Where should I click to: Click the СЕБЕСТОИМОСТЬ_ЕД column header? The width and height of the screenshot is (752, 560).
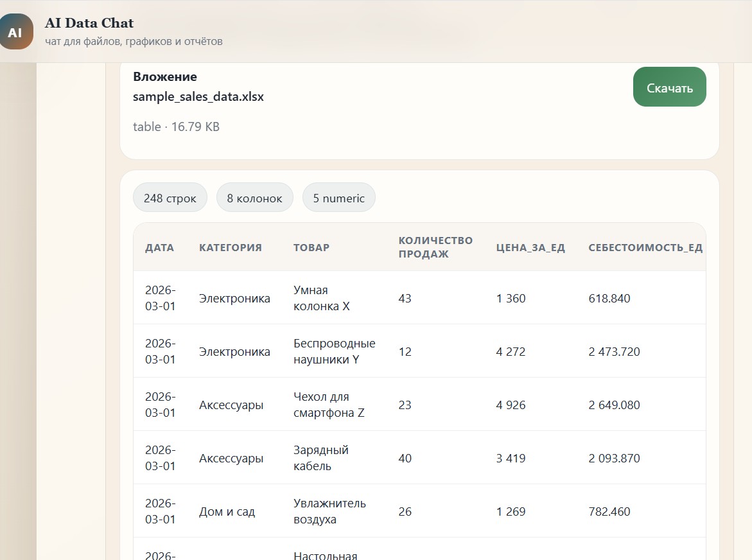(645, 247)
